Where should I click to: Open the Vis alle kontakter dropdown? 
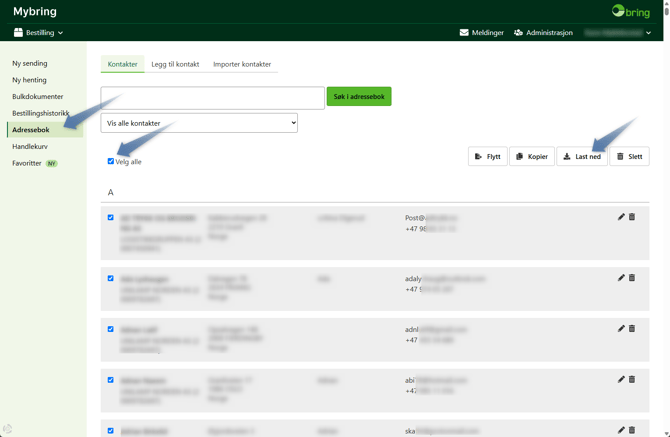[x=199, y=123]
